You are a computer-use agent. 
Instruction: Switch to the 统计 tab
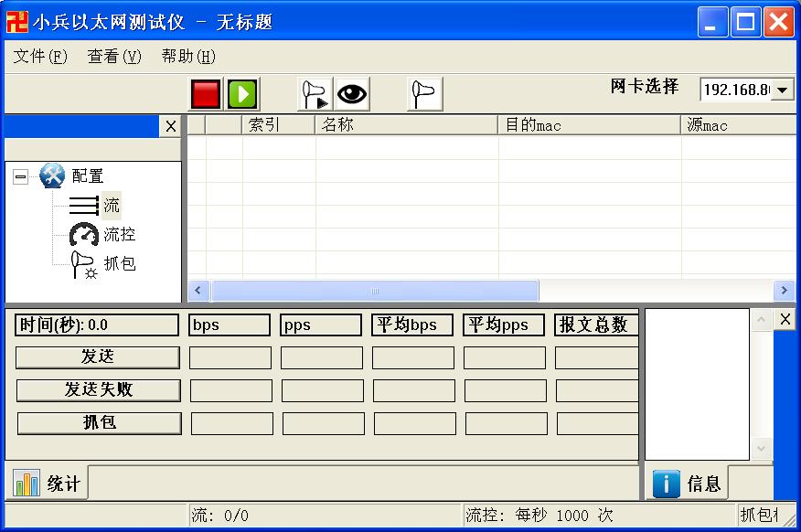pos(47,483)
